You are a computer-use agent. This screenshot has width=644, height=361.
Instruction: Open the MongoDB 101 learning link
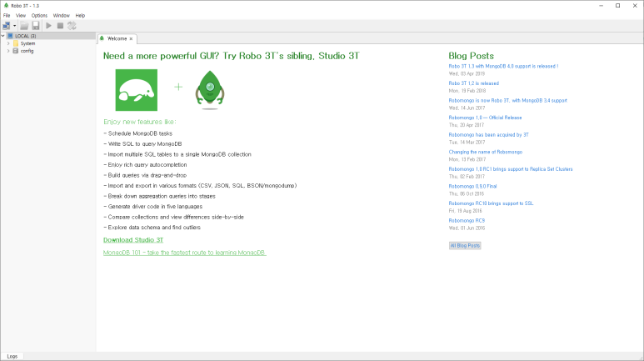click(184, 253)
